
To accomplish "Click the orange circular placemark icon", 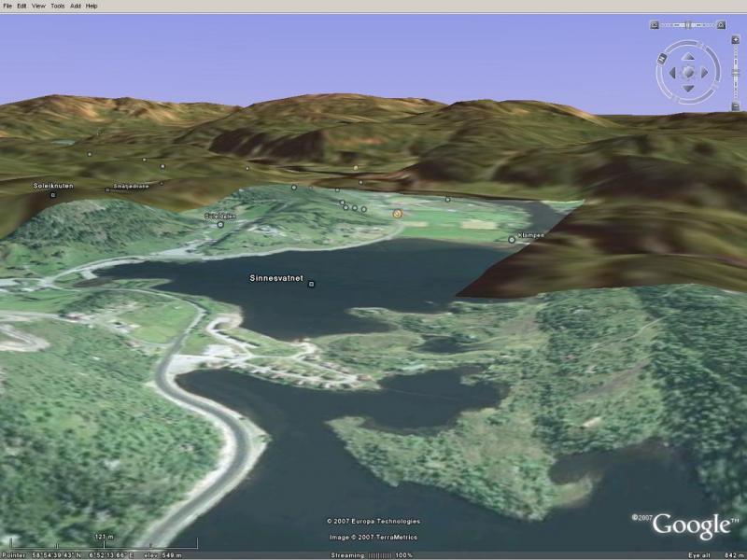I will coord(397,213).
